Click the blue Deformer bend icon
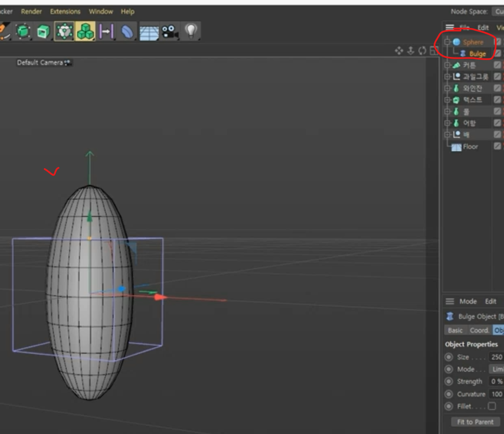Viewport: 504px width, 434px height. [x=127, y=31]
